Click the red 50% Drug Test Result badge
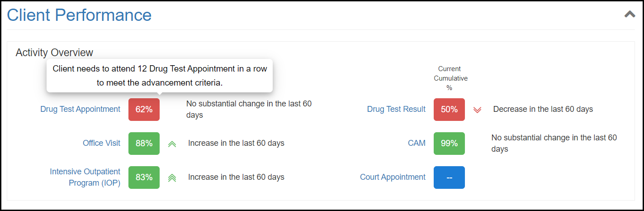The height and width of the screenshot is (211, 644). pyautogui.click(x=449, y=110)
